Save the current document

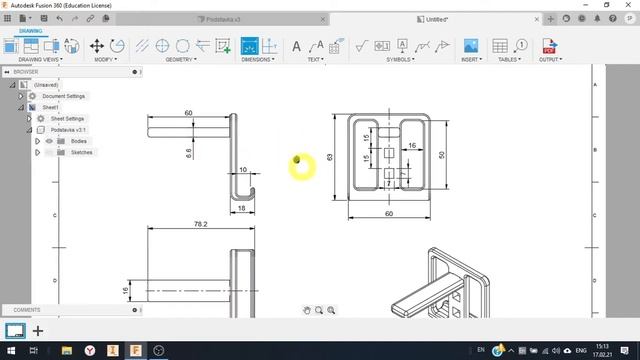pos(44,18)
